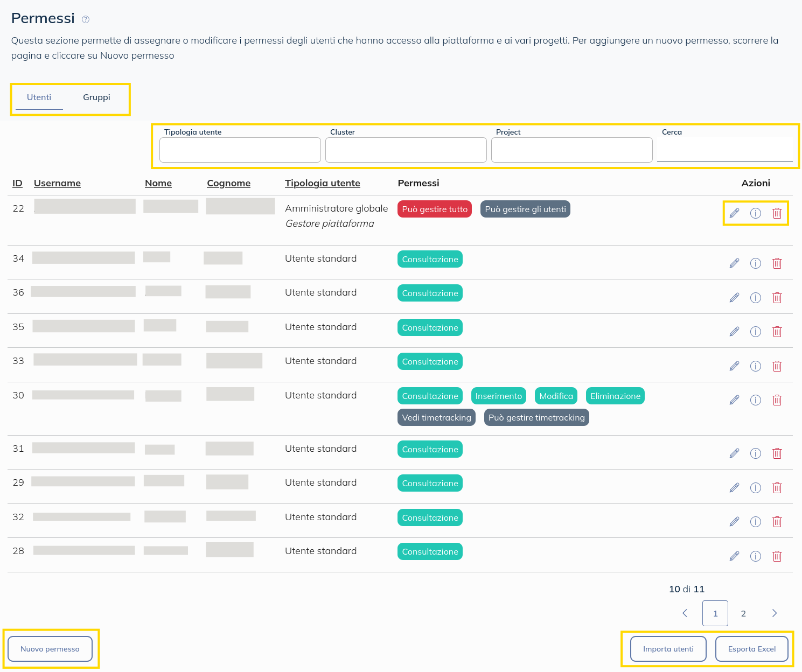Delete user ID 36 with trash icon
The width and height of the screenshot is (802, 672).
[x=777, y=298]
